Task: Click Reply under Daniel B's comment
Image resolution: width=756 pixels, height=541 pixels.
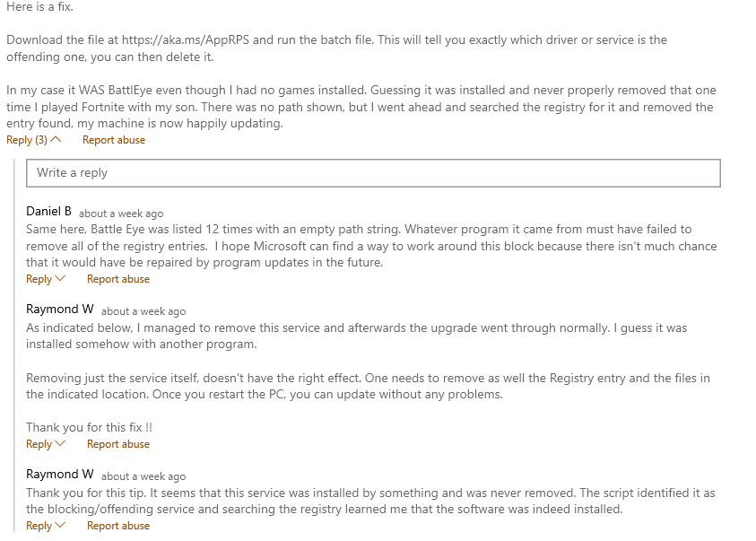Action: [x=39, y=279]
